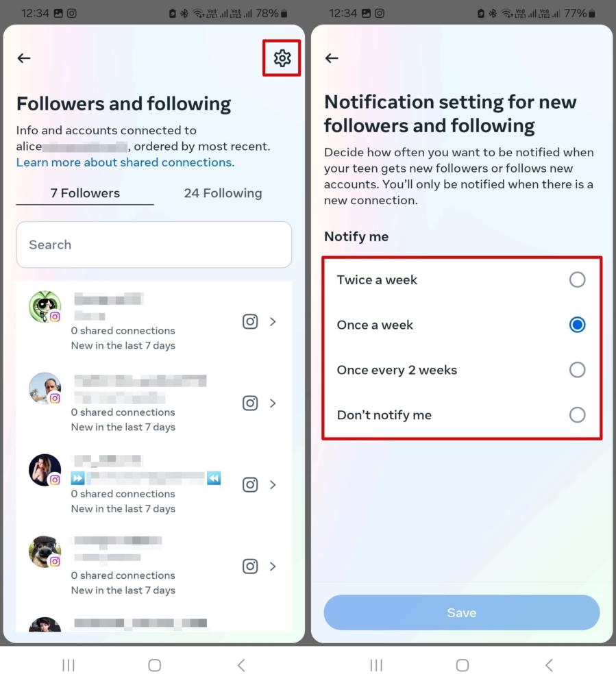Expand the fourth follower entry
This screenshot has width=616, height=685.
273,566
